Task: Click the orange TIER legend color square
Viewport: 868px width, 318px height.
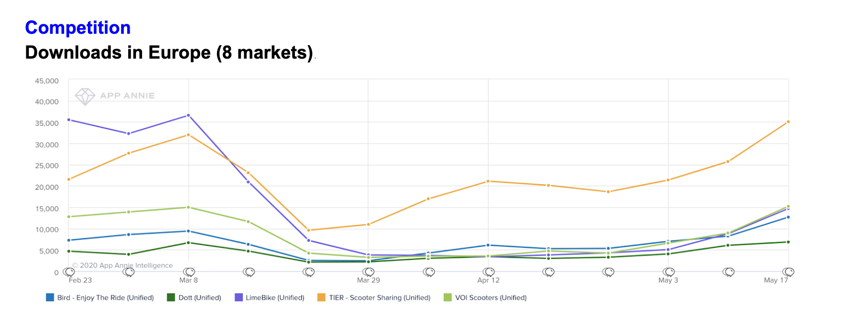Action: tap(321, 298)
